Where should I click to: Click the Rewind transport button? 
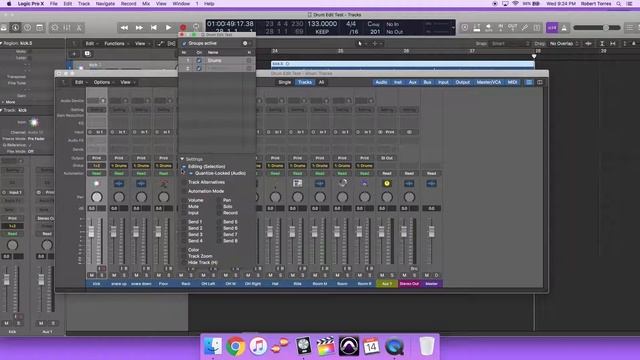coord(124,28)
